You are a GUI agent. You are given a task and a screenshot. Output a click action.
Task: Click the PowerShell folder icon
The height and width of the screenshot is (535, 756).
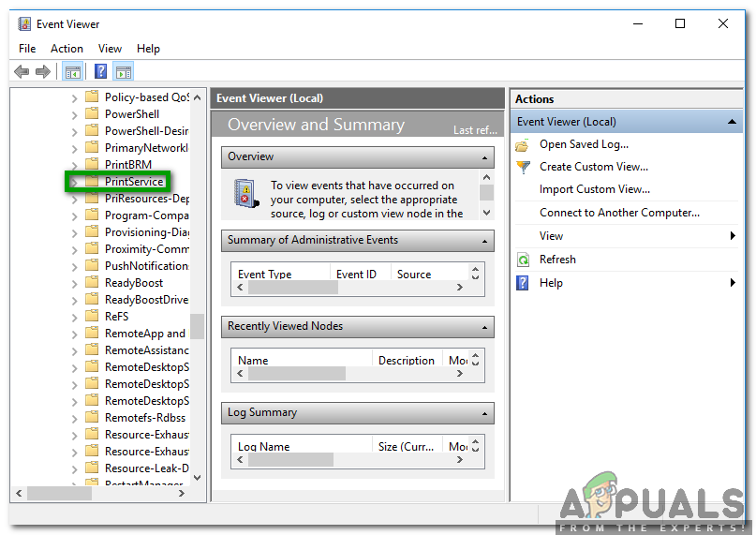[x=92, y=114]
